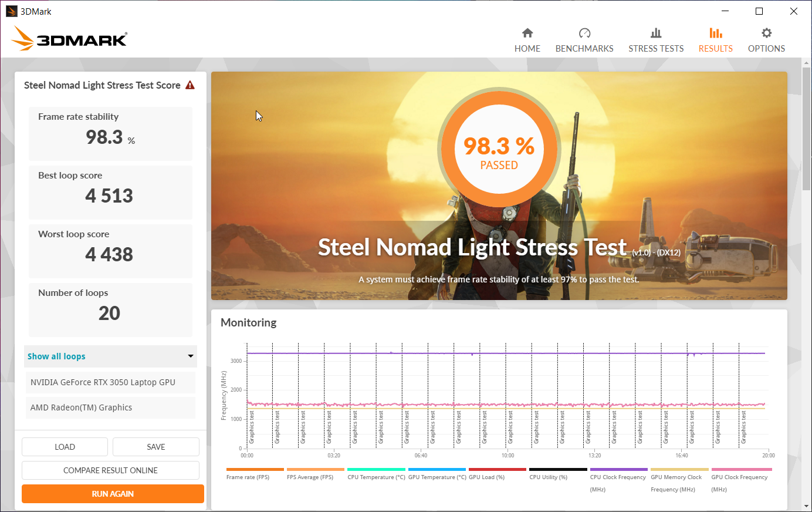Click the 03:20 time label on the chart
This screenshot has height=512, width=812.
click(334, 456)
